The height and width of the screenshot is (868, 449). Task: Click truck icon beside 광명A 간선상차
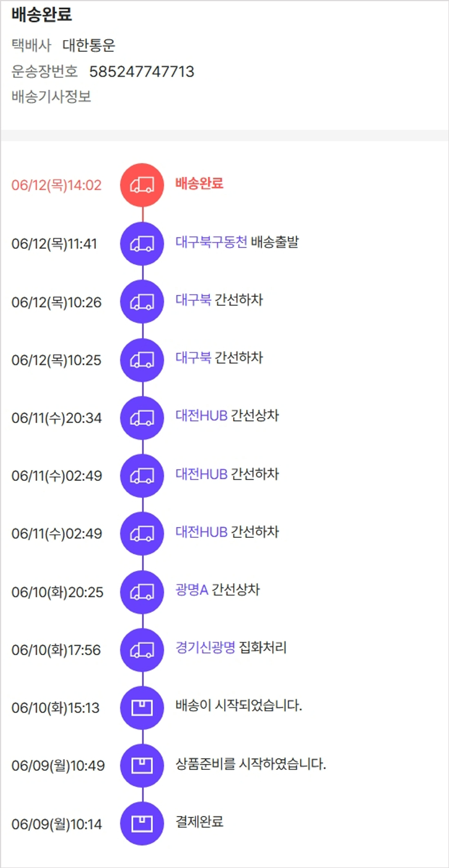(x=142, y=592)
